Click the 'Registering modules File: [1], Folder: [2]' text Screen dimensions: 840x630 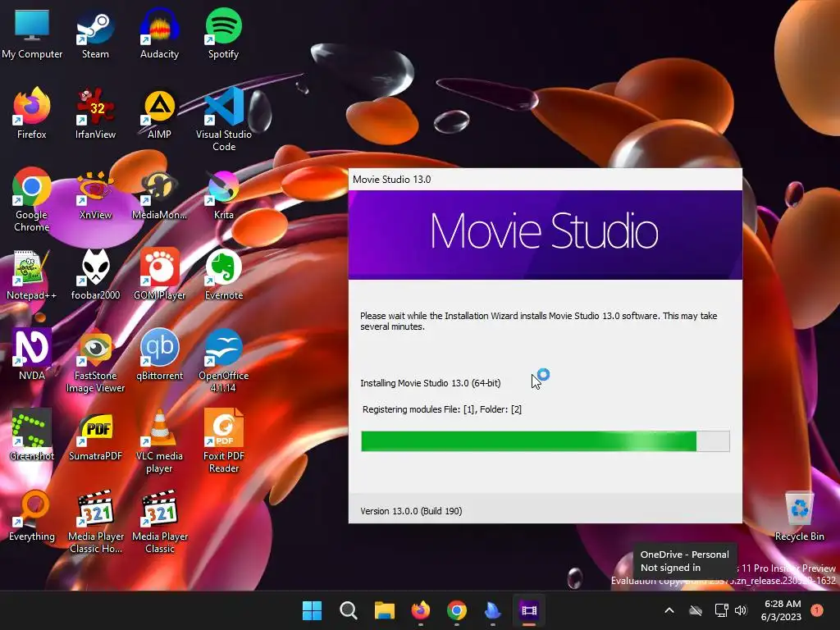pyautogui.click(x=442, y=409)
